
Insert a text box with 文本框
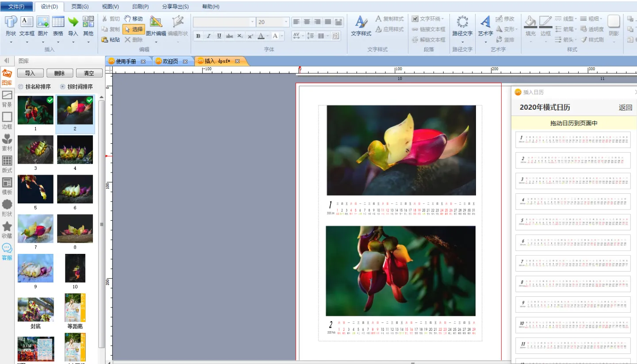(x=27, y=23)
